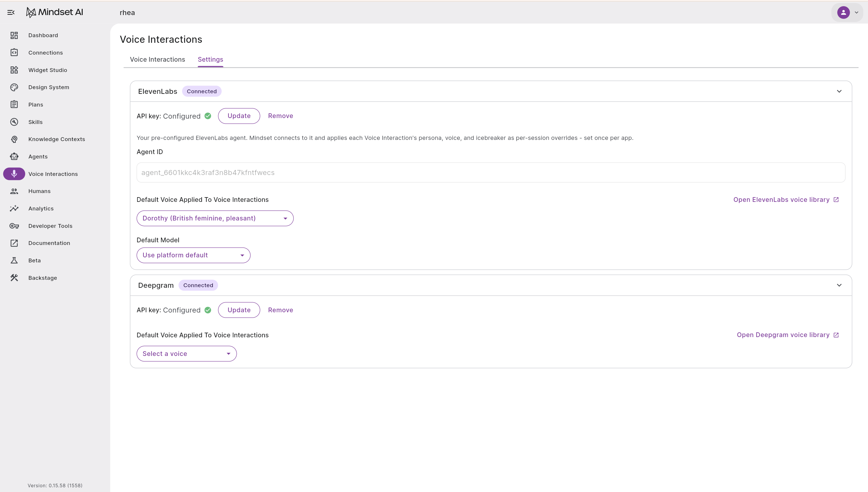Open Widget Studio icon

(x=14, y=70)
